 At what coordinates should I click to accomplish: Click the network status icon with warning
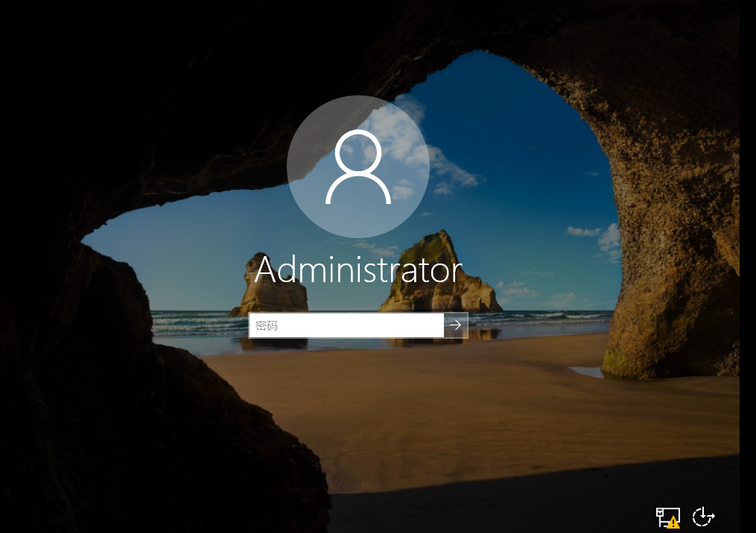coord(667,517)
